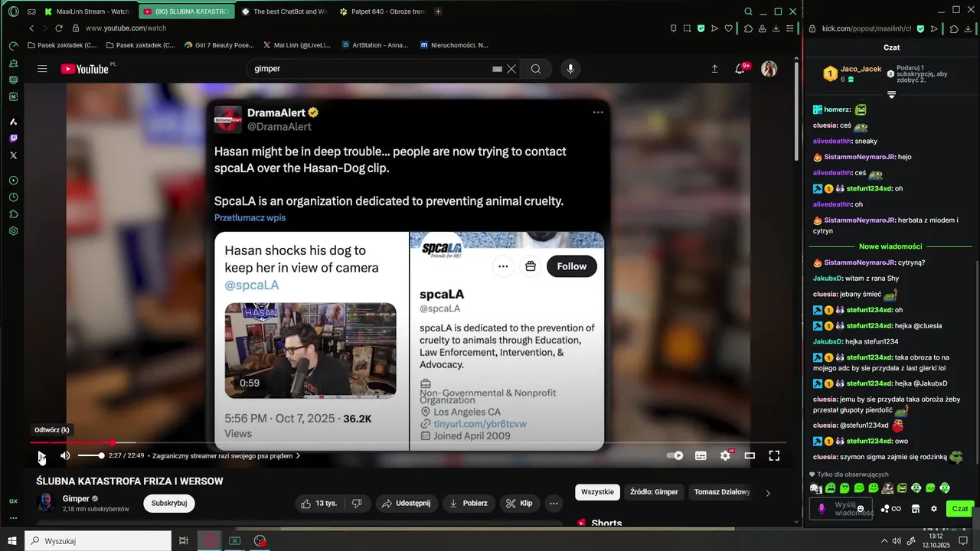Screen dimensions: 980x551
Task: Open the YouTube notifications bell
Action: tap(740, 69)
